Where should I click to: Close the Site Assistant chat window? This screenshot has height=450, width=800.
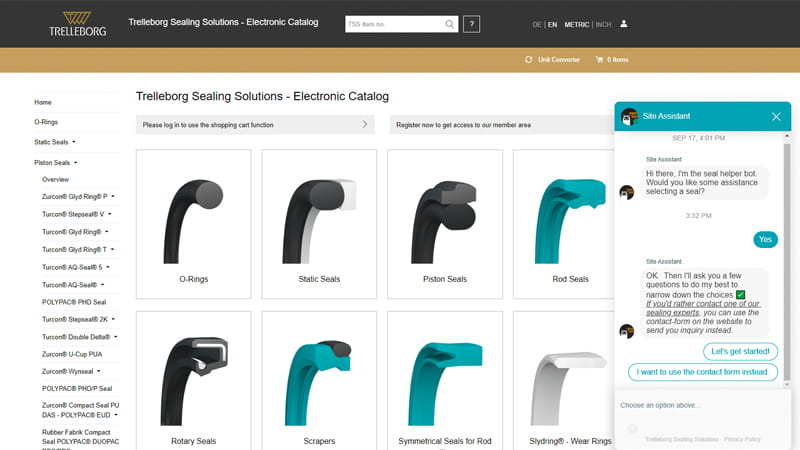coord(776,117)
